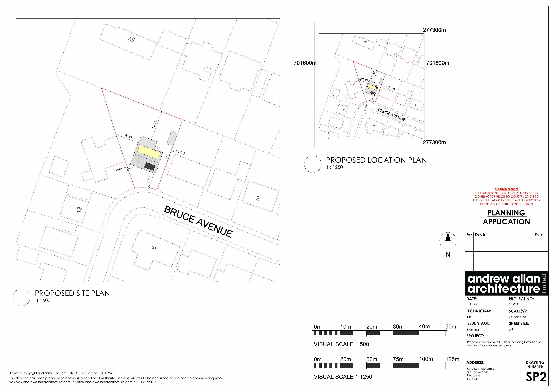The image size is (554, 392).
Task: Click house number 57 in the site plan
Action: point(131,39)
